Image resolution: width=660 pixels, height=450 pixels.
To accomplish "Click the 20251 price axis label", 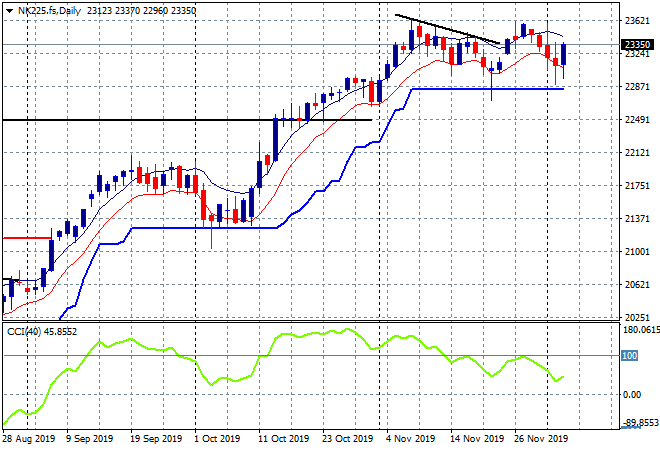I will (x=637, y=317).
